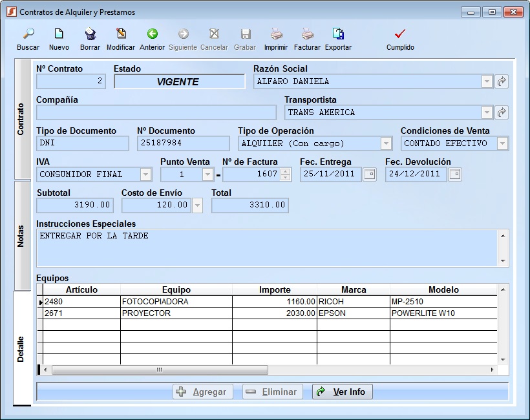Click the Ver Info button
This screenshot has height=420, width=530.
tap(342, 392)
